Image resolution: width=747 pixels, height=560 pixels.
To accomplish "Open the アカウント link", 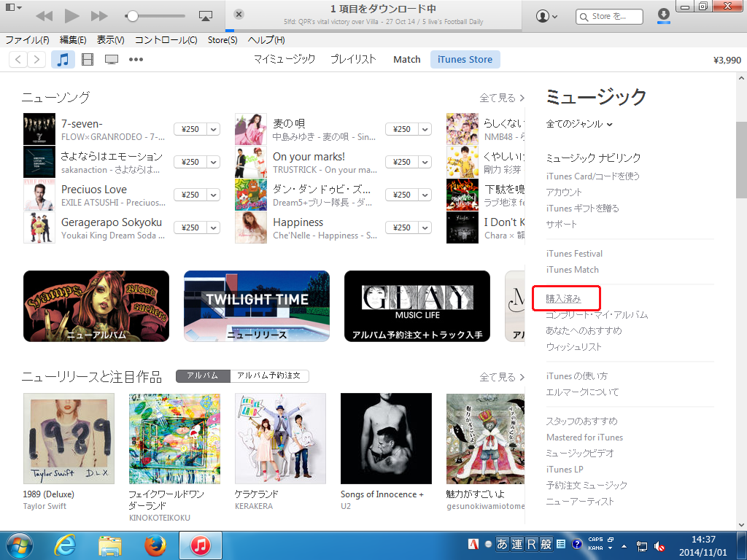I will 564,192.
